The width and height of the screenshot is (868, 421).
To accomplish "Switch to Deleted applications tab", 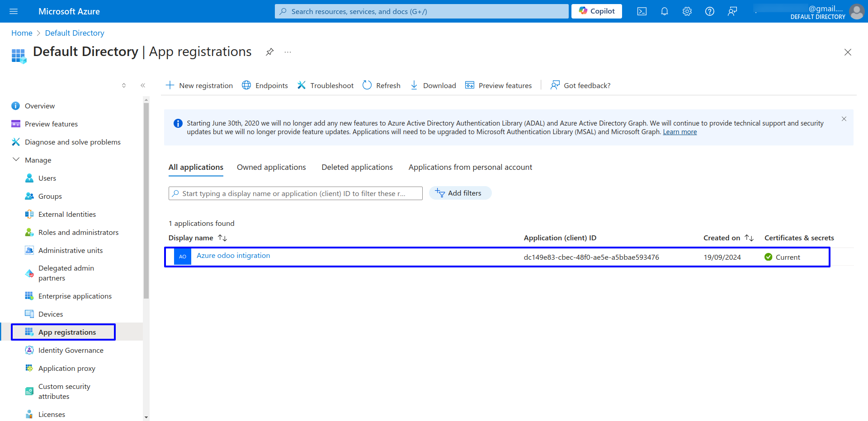I will click(357, 167).
